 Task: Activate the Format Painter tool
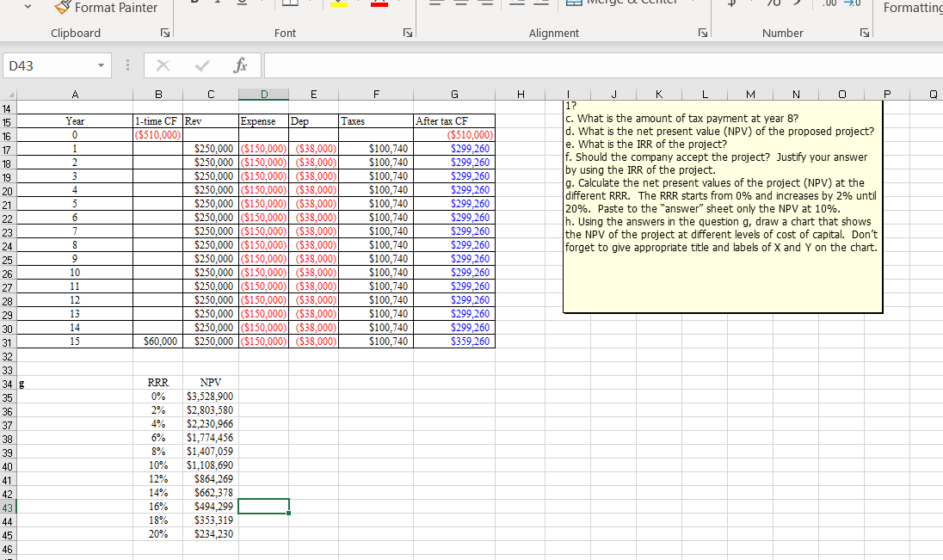tap(106, 8)
